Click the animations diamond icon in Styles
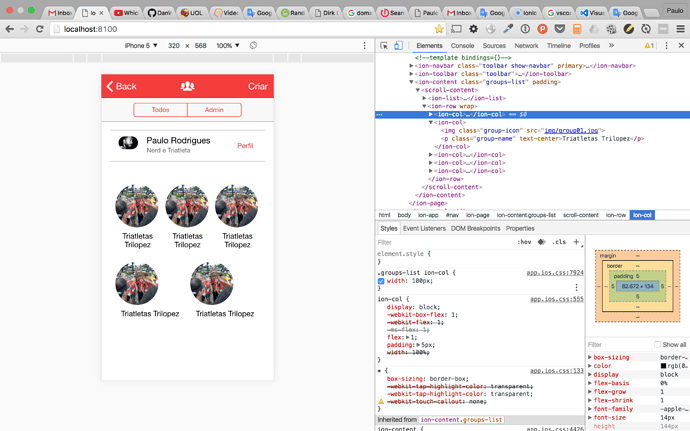 point(541,242)
